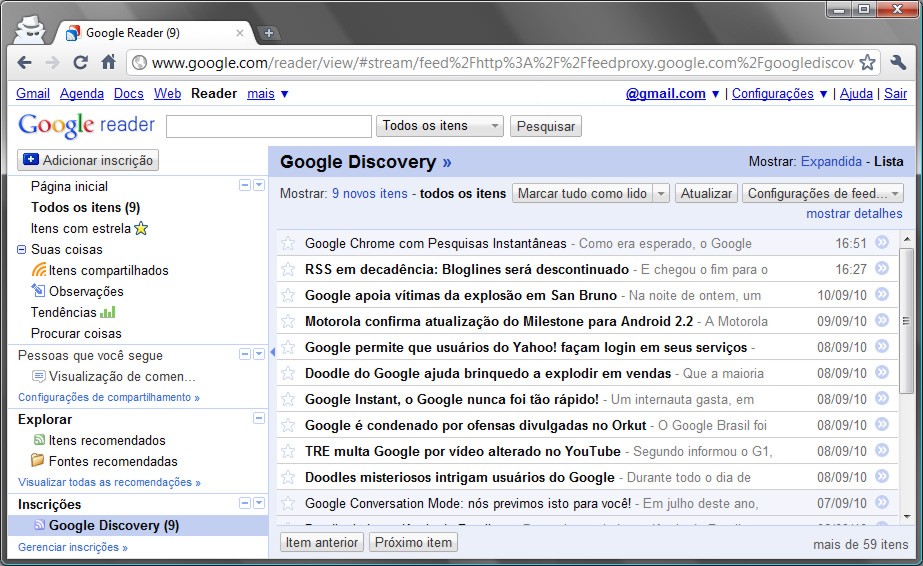Image resolution: width=923 pixels, height=566 pixels.
Task: Collapse the Explorar section
Action: point(258,418)
